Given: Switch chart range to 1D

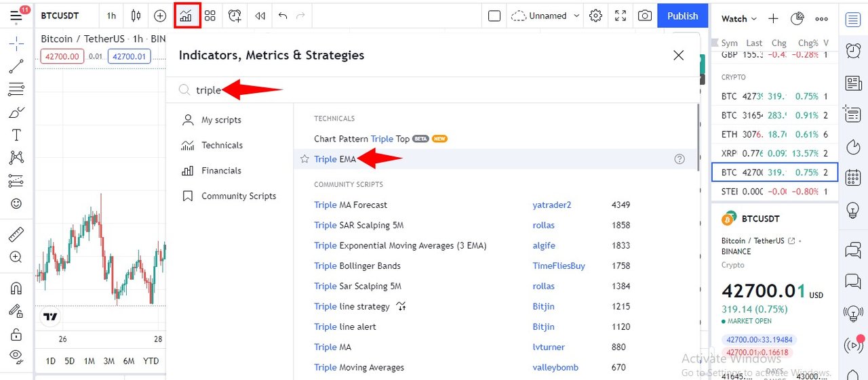Looking at the screenshot, I should [x=50, y=361].
